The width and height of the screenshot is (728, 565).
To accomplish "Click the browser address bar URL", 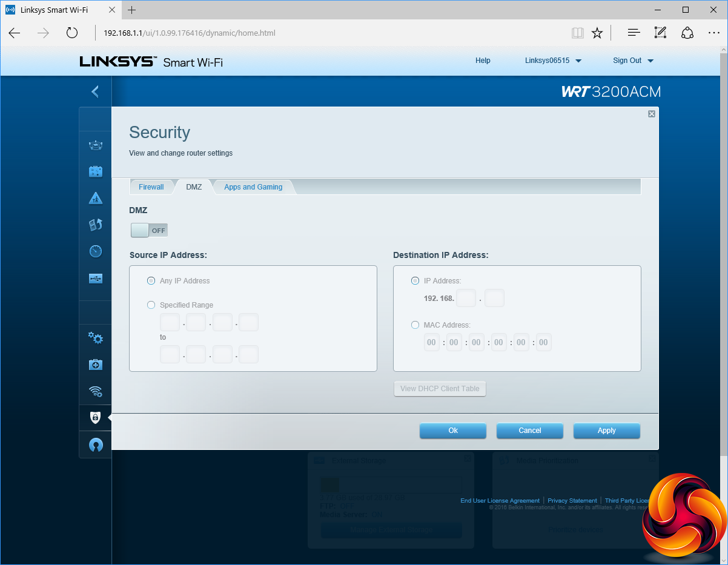I will coord(190,33).
